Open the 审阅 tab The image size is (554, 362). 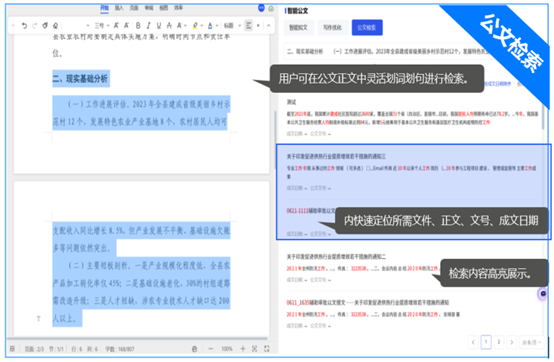(x=149, y=7)
